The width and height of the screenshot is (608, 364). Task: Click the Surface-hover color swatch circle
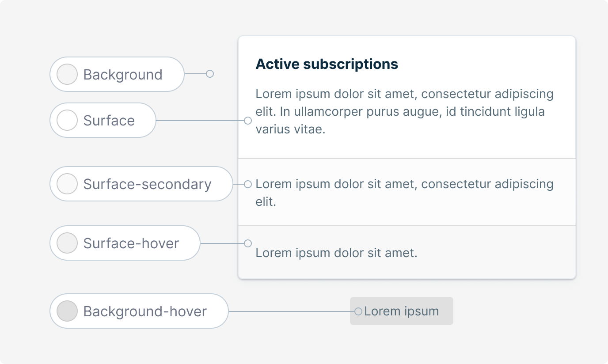[68, 243]
